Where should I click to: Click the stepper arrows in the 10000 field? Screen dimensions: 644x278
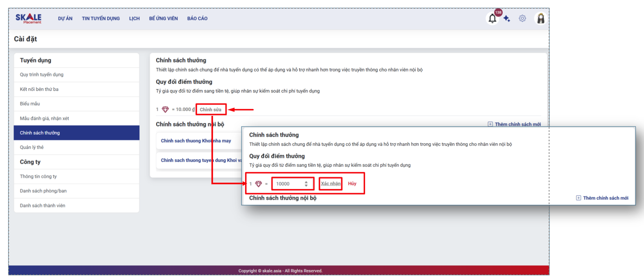click(x=306, y=184)
